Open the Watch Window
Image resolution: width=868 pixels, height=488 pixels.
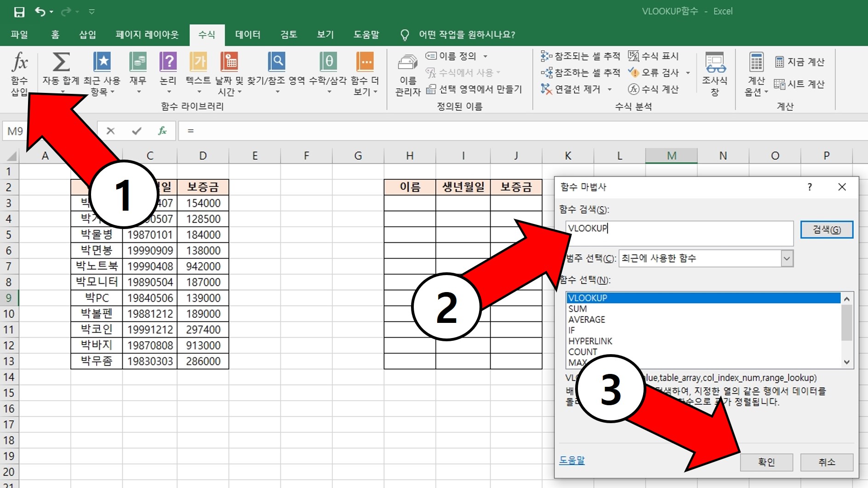tap(715, 74)
